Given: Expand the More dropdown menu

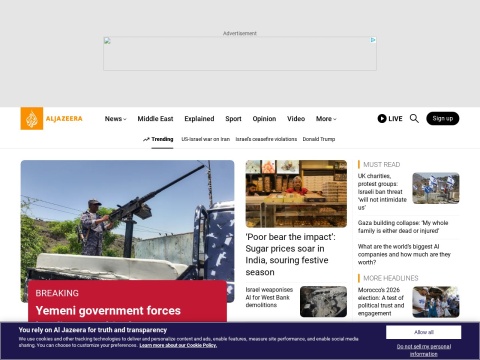Looking at the screenshot, I should pos(326,119).
